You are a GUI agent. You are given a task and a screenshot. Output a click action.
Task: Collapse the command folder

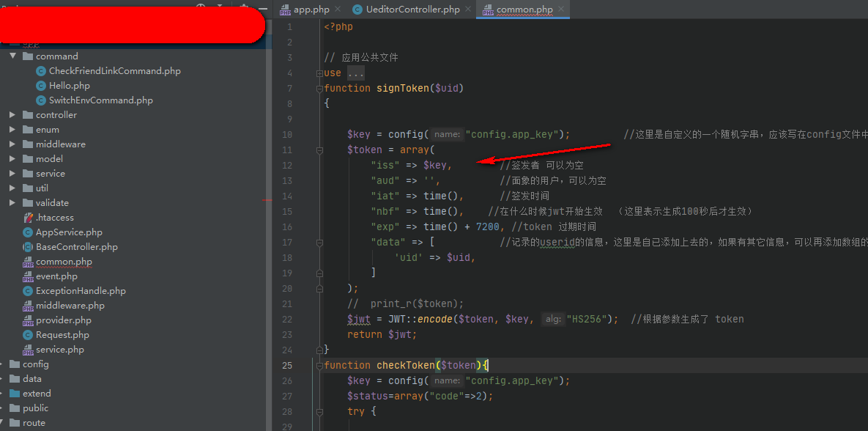pos(12,56)
